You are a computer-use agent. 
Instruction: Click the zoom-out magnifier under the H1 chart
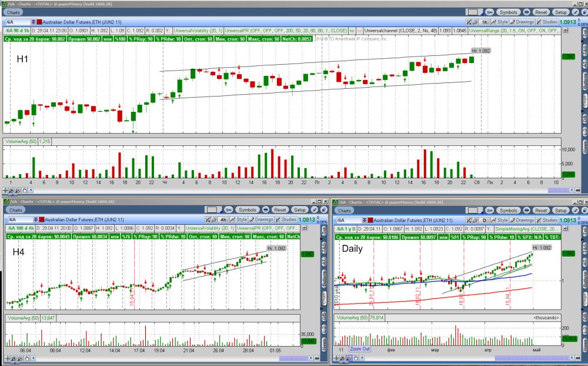(18, 190)
